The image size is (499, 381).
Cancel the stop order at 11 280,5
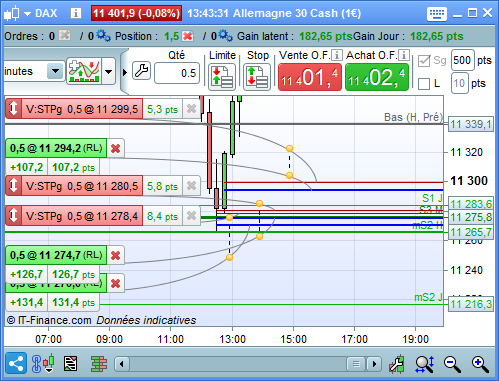191,185
